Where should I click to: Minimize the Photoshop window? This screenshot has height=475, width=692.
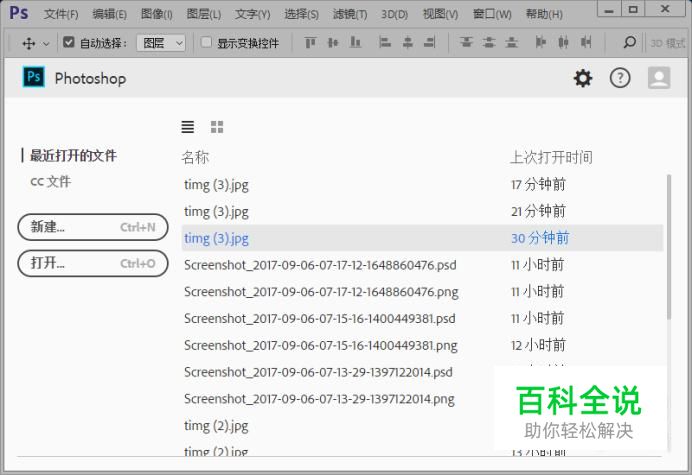[609, 9]
